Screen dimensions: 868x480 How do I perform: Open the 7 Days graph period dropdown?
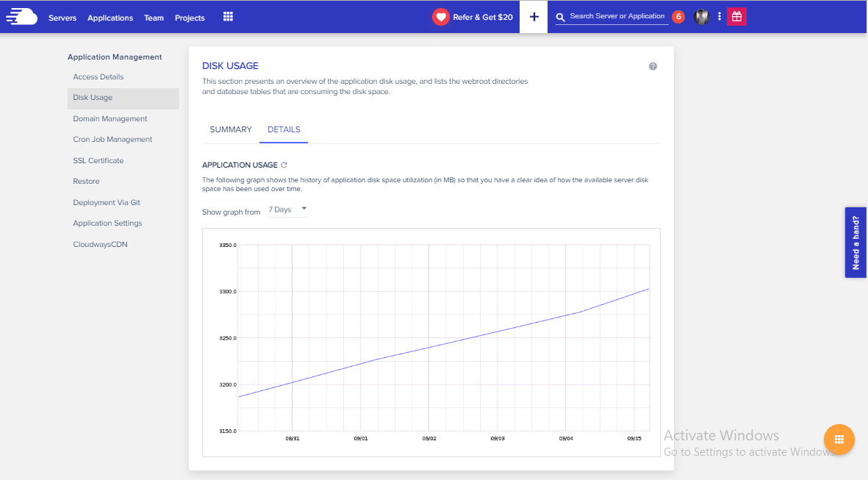(287, 209)
